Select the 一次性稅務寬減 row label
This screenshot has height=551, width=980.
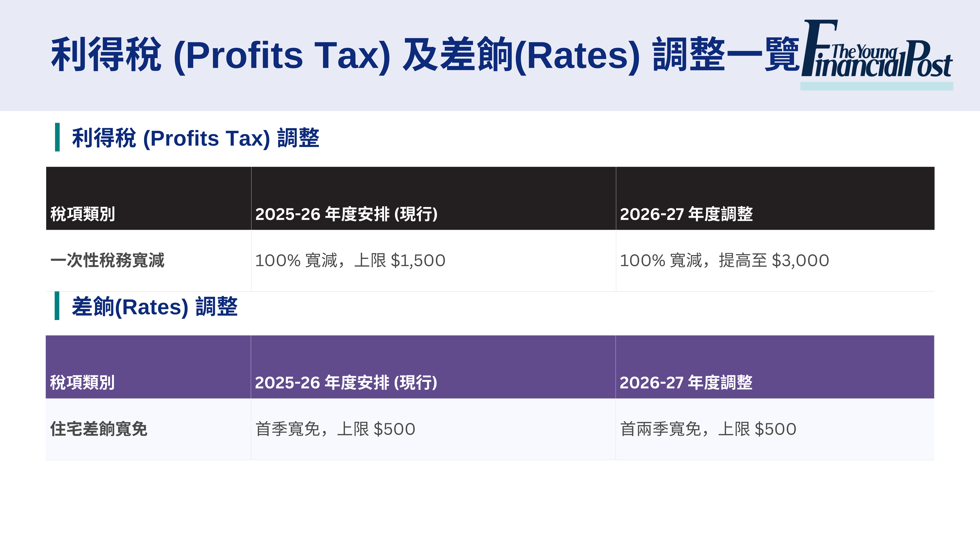point(107,260)
